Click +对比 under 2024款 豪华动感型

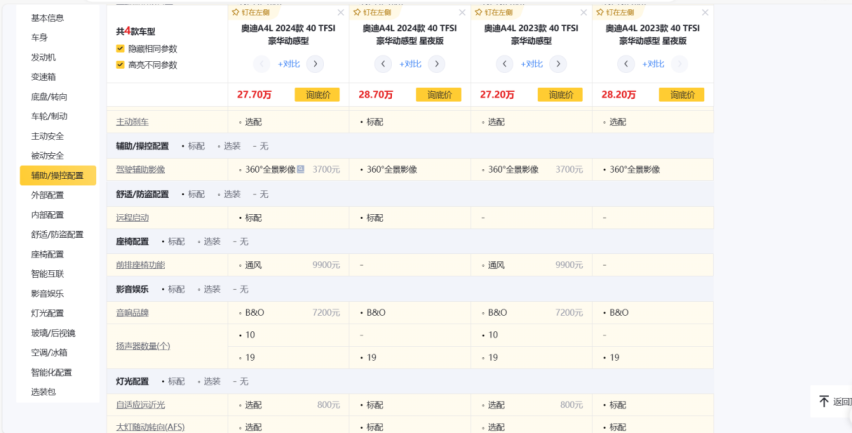pos(289,64)
